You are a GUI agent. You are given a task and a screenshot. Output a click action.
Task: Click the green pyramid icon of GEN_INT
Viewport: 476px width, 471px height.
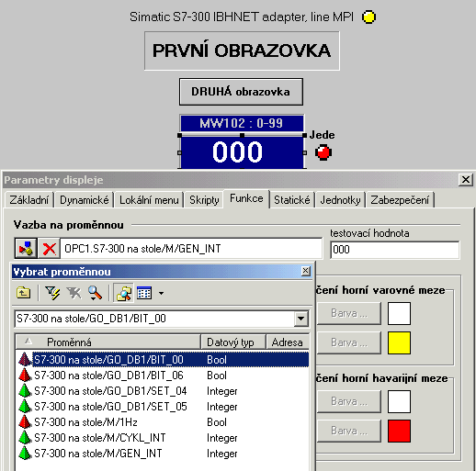[25, 454]
